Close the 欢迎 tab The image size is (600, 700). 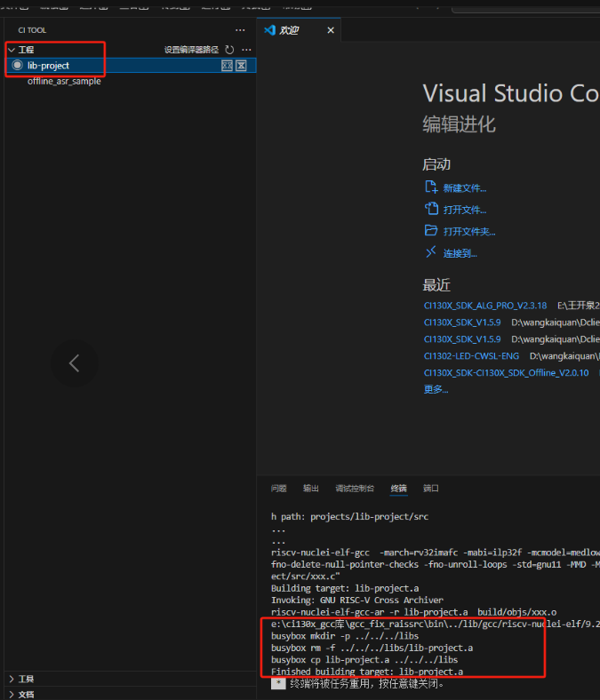[x=331, y=30]
